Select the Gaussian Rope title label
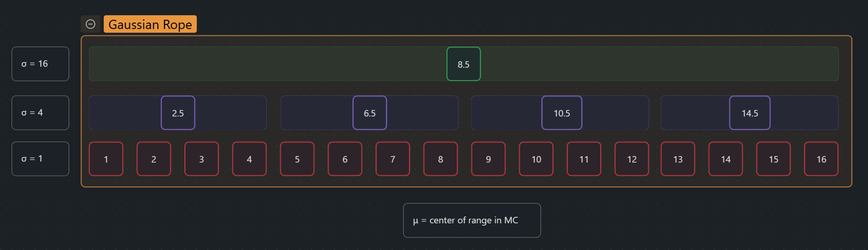 (150, 24)
